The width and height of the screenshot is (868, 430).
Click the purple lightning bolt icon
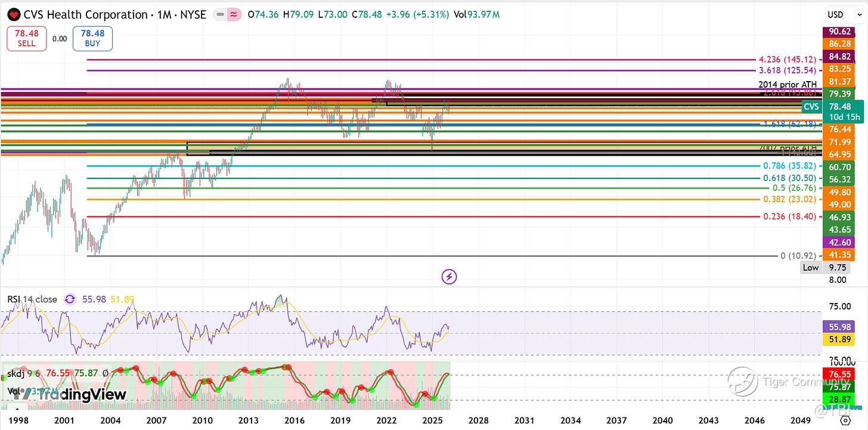(449, 276)
